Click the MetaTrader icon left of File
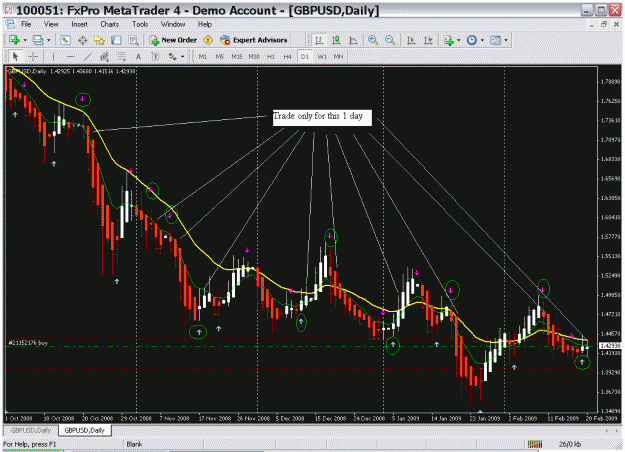625x452 pixels. (10, 24)
